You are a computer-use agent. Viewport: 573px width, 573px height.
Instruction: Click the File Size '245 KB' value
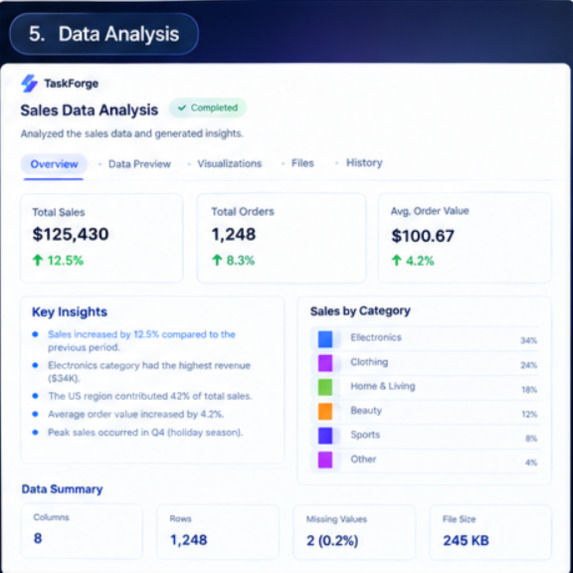(466, 540)
